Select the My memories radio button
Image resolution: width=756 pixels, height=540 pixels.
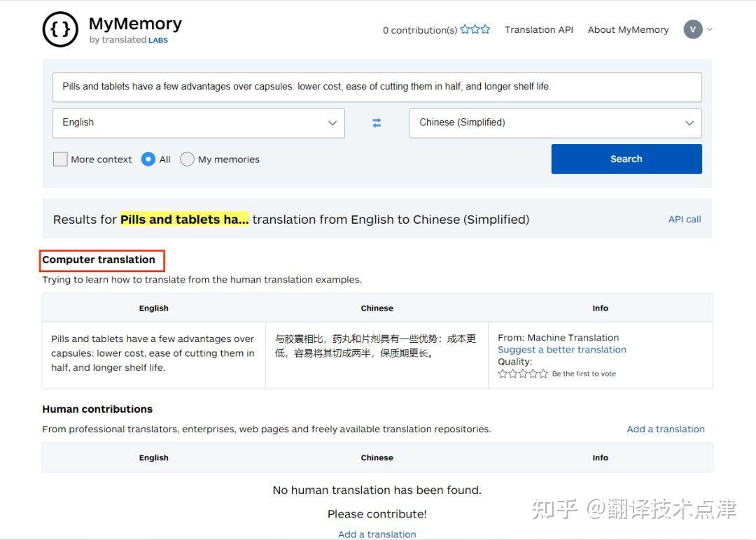[187, 159]
